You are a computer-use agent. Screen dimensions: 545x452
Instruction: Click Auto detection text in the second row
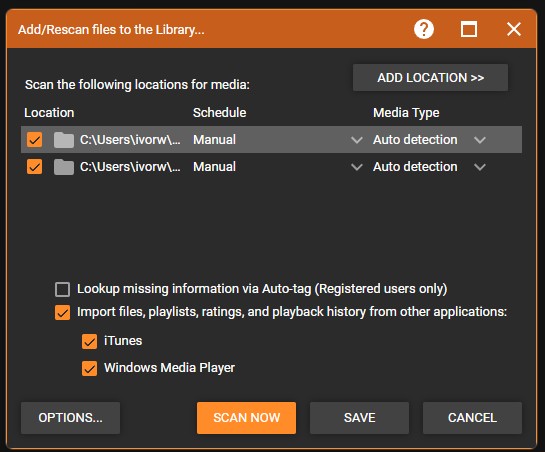click(x=415, y=167)
